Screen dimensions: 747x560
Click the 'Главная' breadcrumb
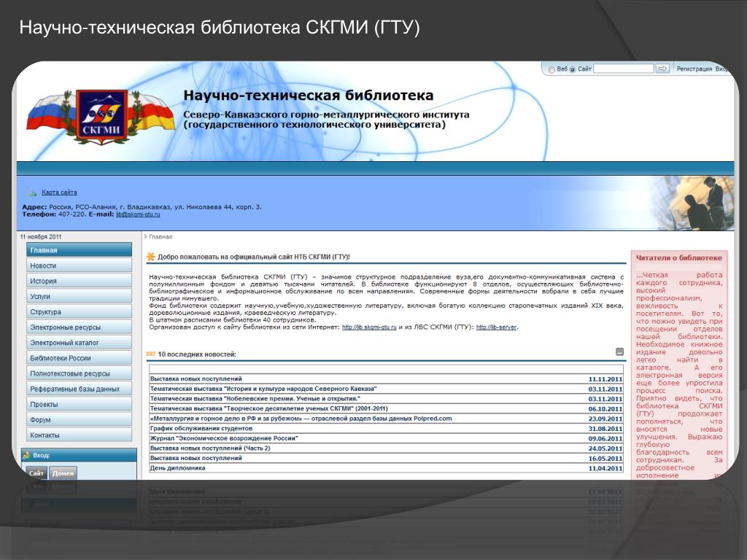[160, 237]
